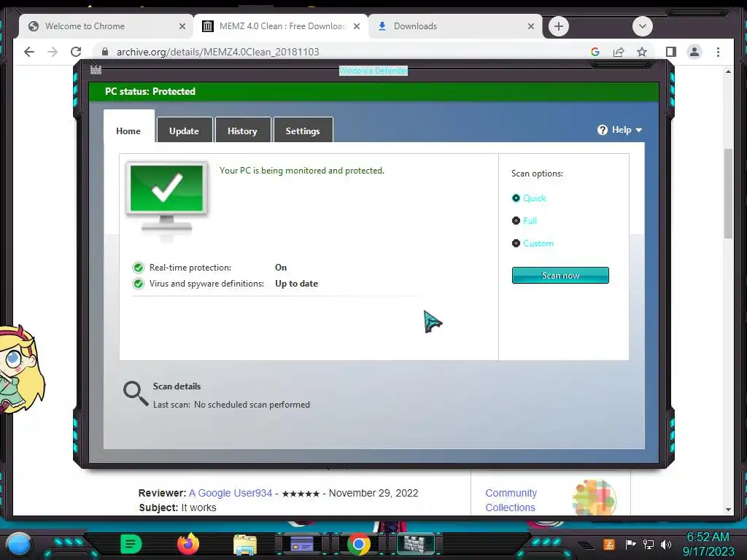The image size is (747, 560).
Task: Open network tray icon
Action: (x=649, y=544)
